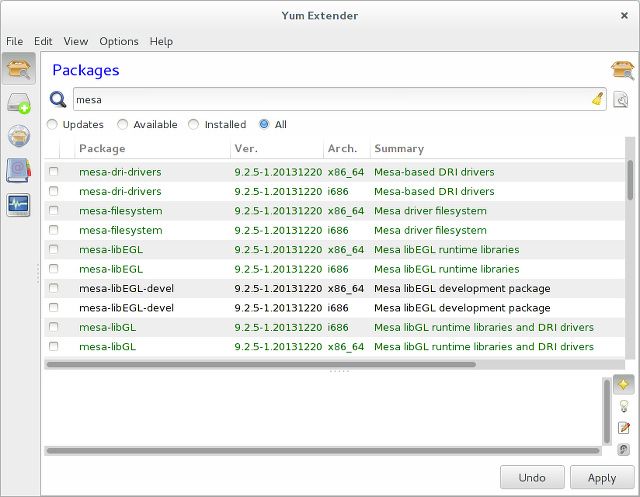This screenshot has height=497, width=640.
Task: Select the Installed radio button
Action: (x=195, y=125)
